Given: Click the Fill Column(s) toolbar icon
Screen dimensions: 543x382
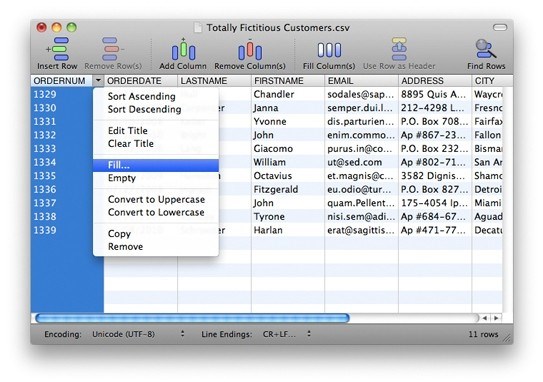Looking at the screenshot, I should [x=329, y=49].
